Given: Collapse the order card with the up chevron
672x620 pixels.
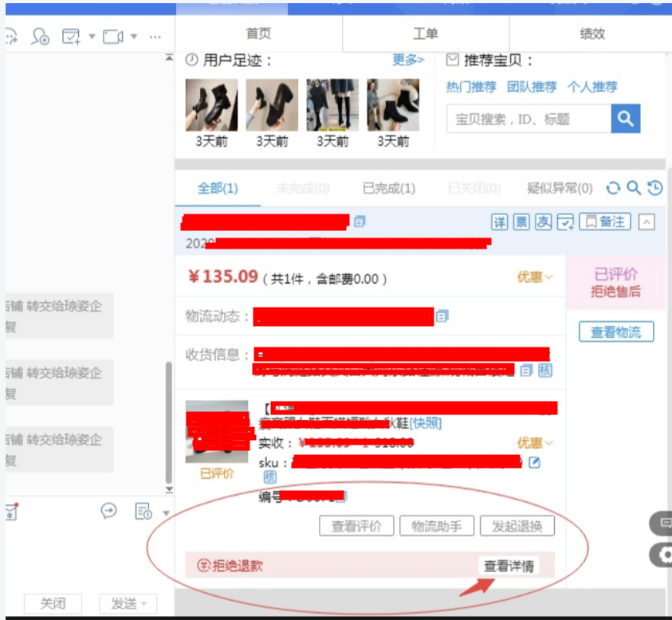Looking at the screenshot, I should coord(646,222).
